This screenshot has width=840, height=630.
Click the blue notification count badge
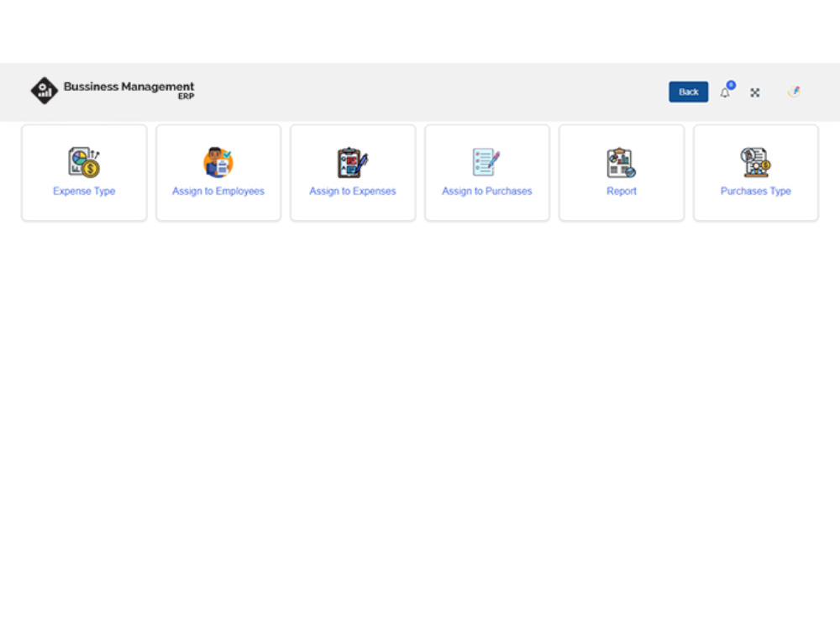[x=731, y=84]
